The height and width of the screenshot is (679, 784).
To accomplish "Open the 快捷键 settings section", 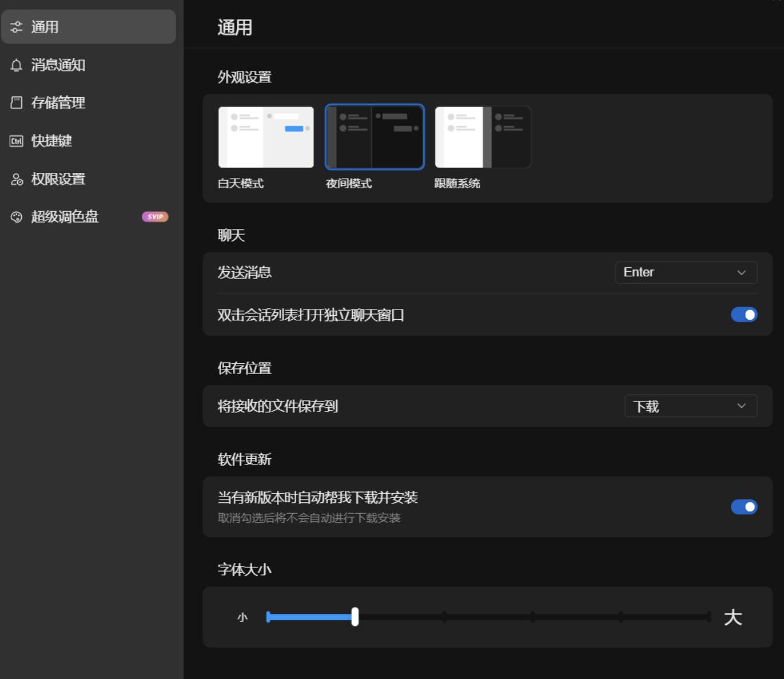I will click(x=57, y=142).
